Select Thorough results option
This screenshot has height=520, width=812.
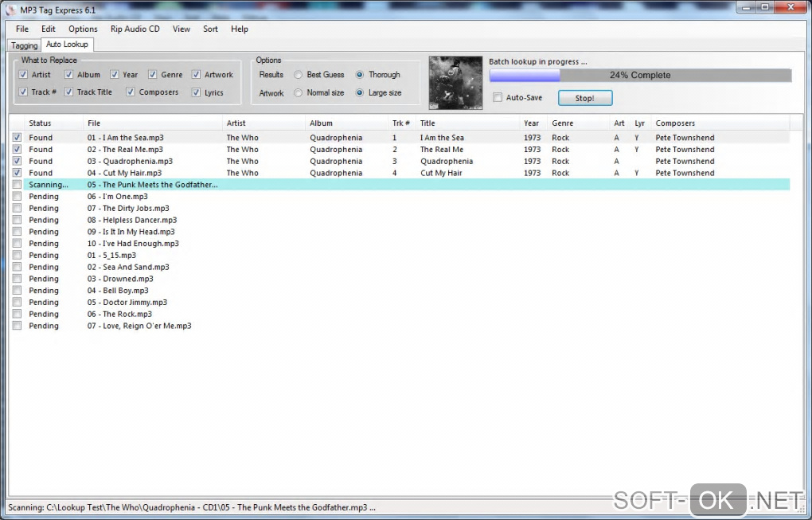click(359, 75)
